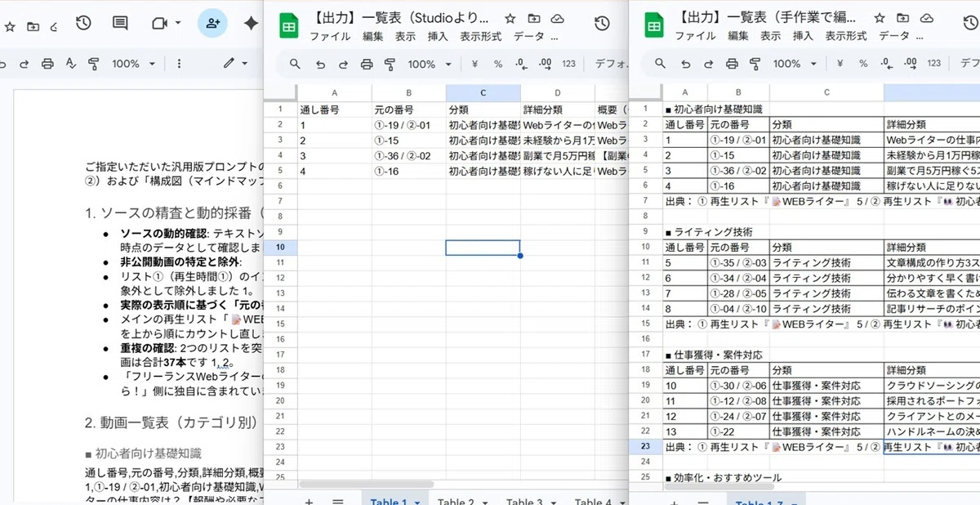This screenshot has width=980, height=505.
Task: Open the all sheets list in the Studio spreadsheet
Action: [337, 502]
